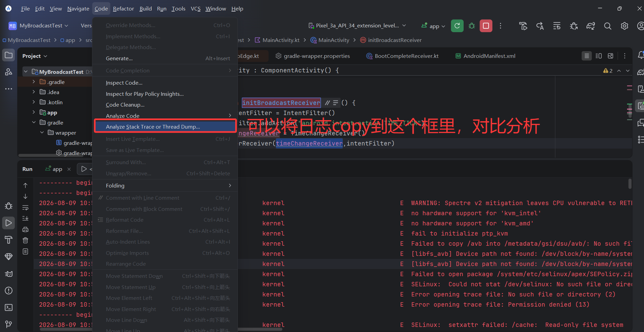This screenshot has width=644, height=332.
Task: Open the Project view mode dropdown
Action: [35, 56]
